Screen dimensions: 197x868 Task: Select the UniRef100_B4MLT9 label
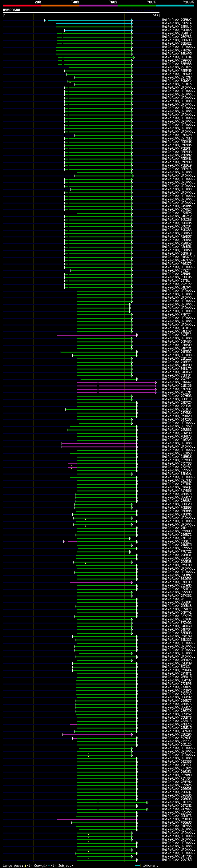pyautogui.click(x=177, y=369)
